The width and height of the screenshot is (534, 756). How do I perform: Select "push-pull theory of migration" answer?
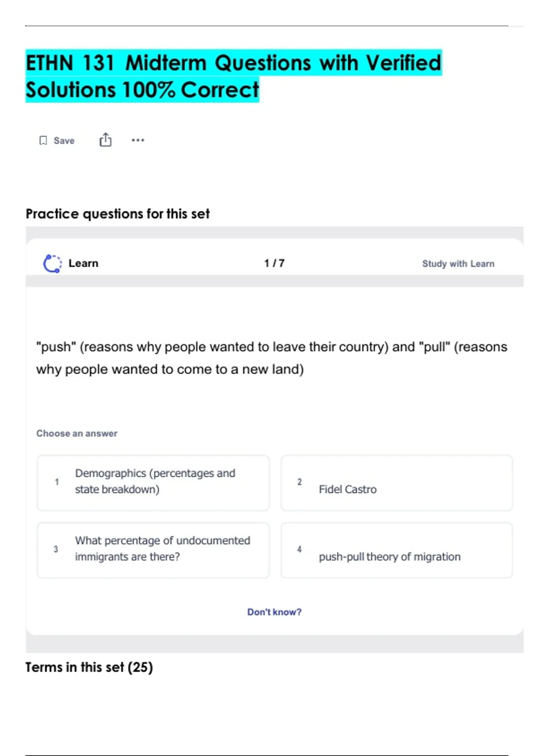click(389, 557)
